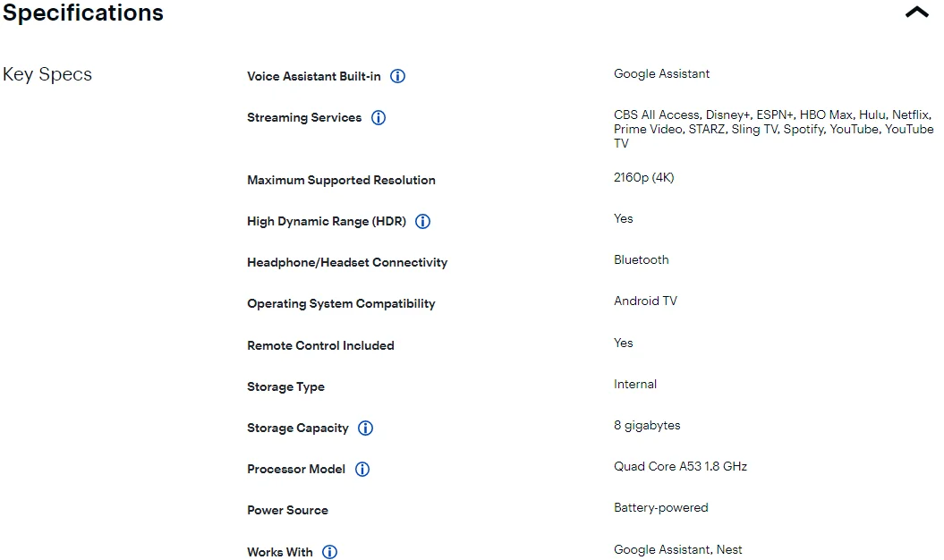
Task: Open info icon for High Dynamic Range (HDR)
Action: click(x=422, y=222)
